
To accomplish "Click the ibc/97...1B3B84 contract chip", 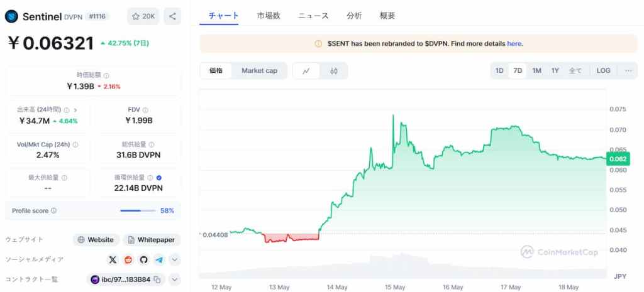I will (x=126, y=279).
